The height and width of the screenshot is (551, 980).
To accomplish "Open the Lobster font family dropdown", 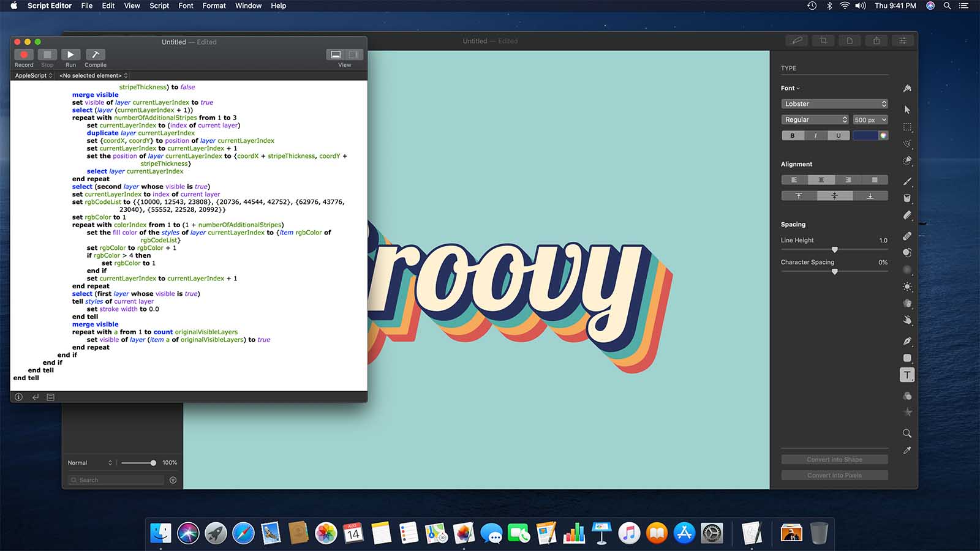I will pos(834,104).
